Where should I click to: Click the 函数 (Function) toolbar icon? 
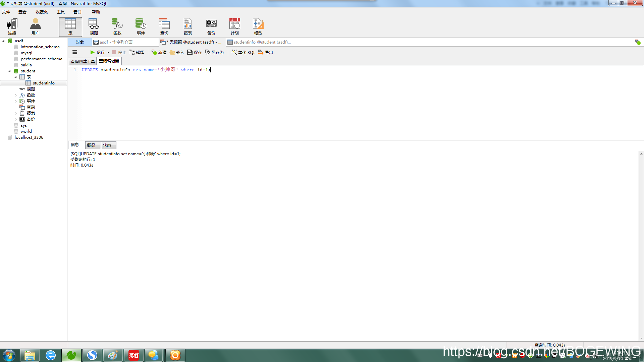point(117,26)
